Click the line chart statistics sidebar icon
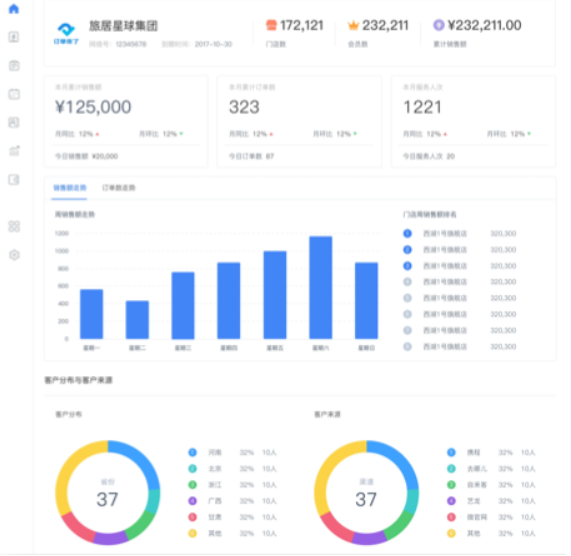The image size is (571, 556). pos(14,150)
